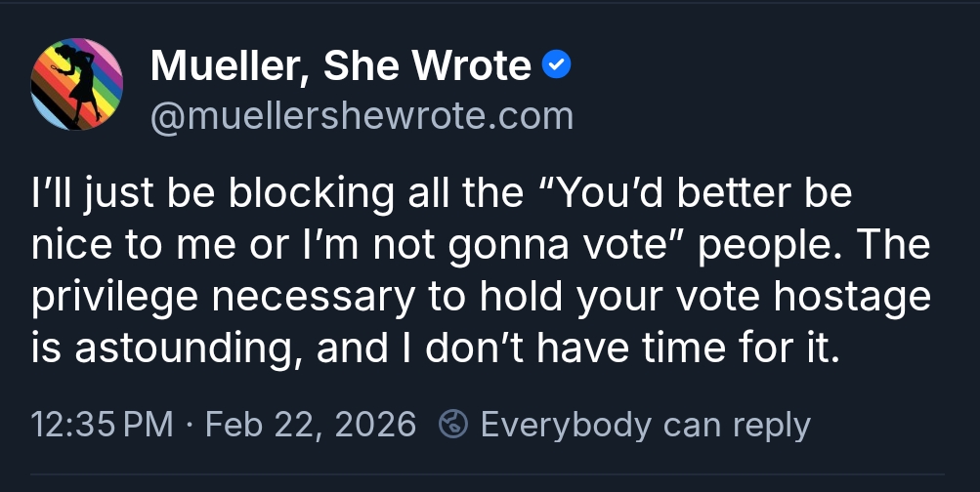Viewport: 980px width, 492px height.
Task: Open the "Mueller, She Wrote" display name
Action: (340, 66)
